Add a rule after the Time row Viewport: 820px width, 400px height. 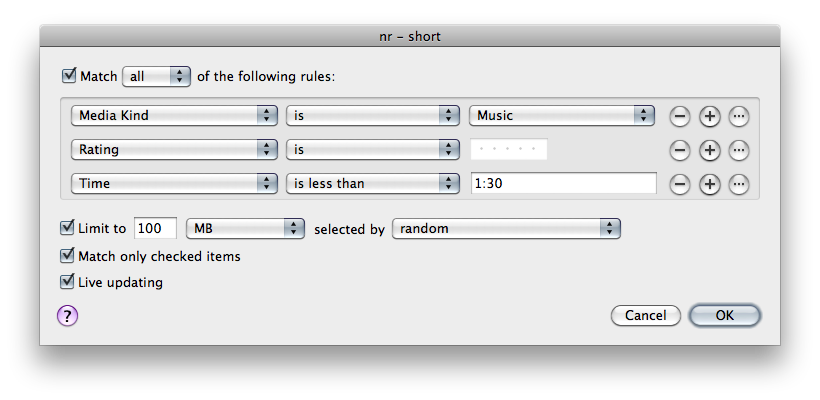pos(709,184)
